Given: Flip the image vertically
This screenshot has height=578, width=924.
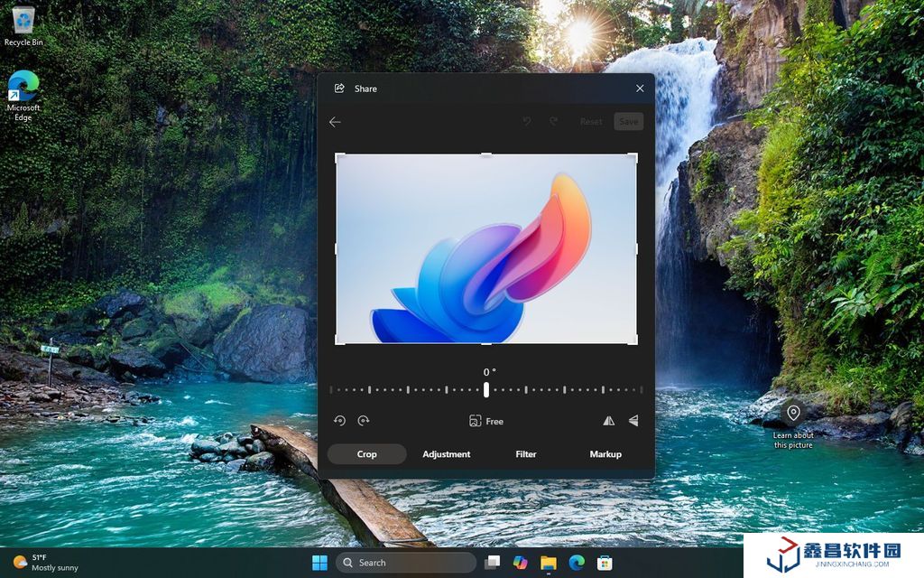Looking at the screenshot, I should point(633,421).
